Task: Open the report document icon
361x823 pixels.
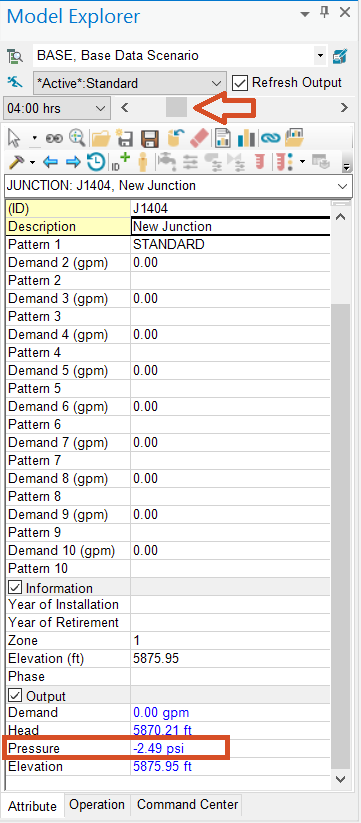Action: pos(224,139)
